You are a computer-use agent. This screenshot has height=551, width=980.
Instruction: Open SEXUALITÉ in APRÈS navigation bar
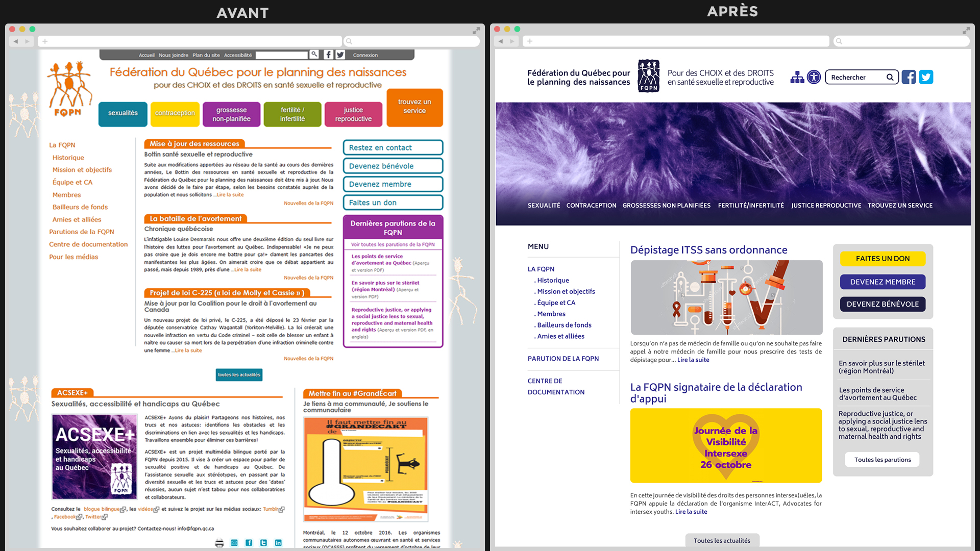(544, 205)
